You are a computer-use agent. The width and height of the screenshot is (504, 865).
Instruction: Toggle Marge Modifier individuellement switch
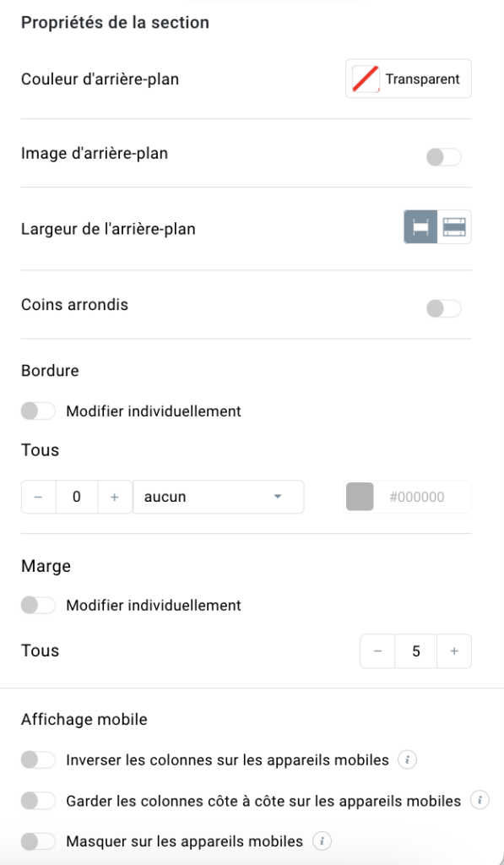point(38,605)
